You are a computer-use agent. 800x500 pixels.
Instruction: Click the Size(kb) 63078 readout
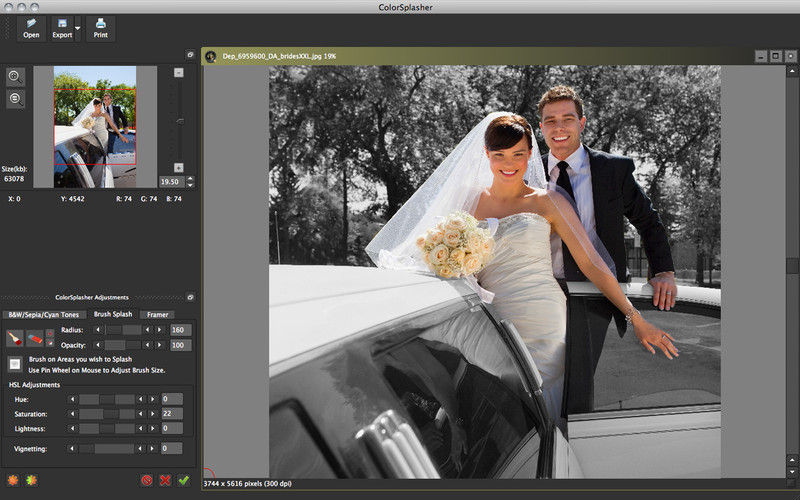coord(14,173)
